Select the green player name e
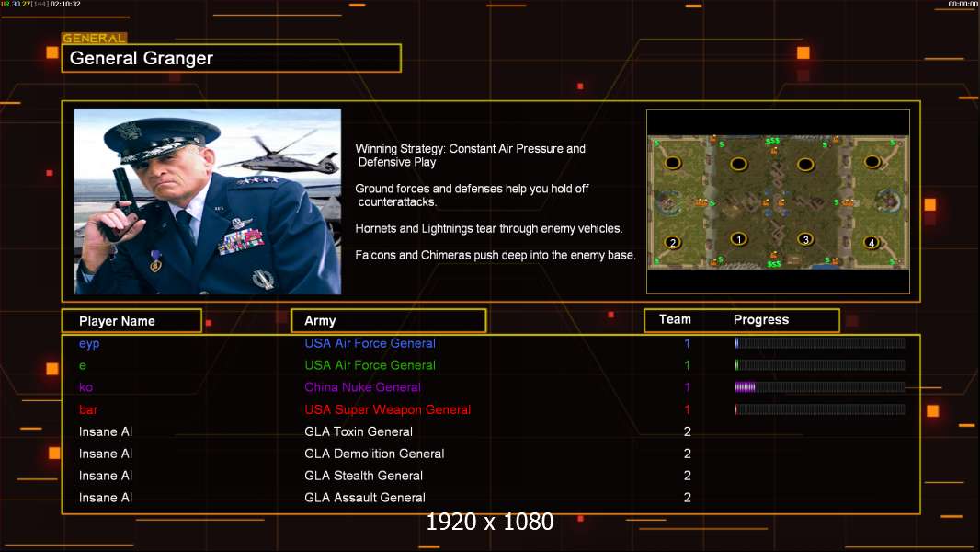This screenshot has height=552, width=980. 83,366
